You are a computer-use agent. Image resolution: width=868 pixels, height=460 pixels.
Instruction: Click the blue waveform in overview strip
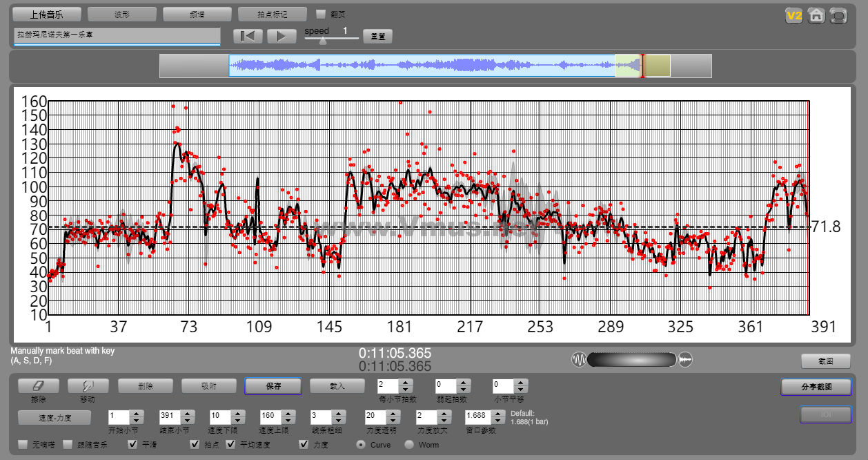click(422, 66)
